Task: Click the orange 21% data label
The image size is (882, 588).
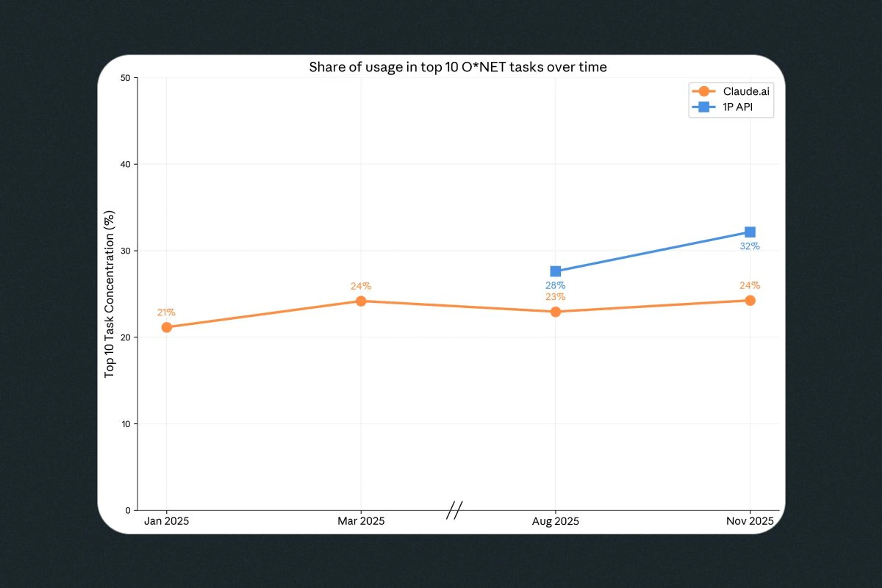Action: pos(166,312)
